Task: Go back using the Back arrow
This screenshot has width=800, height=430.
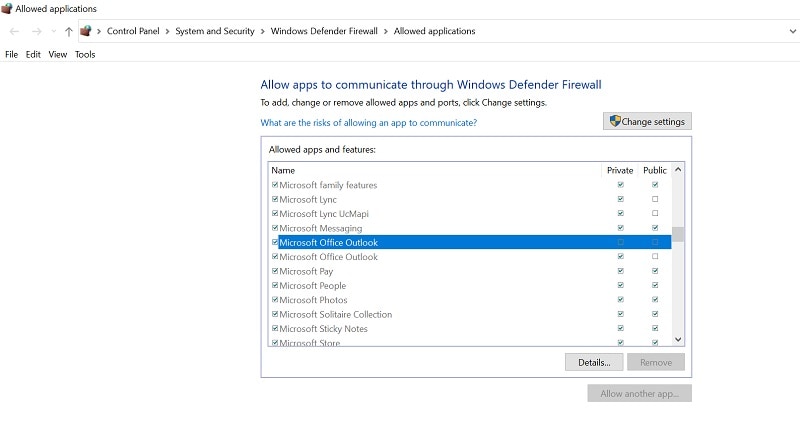Action: (x=14, y=31)
